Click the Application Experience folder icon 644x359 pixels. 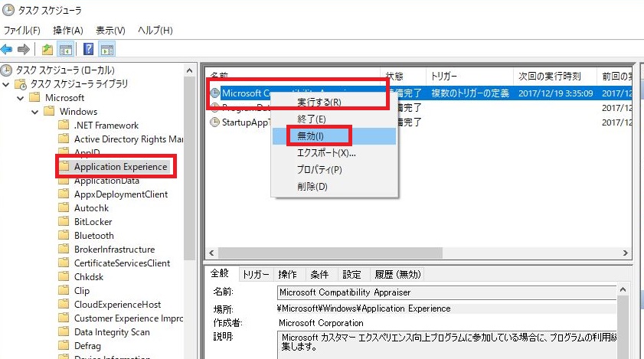tap(64, 166)
